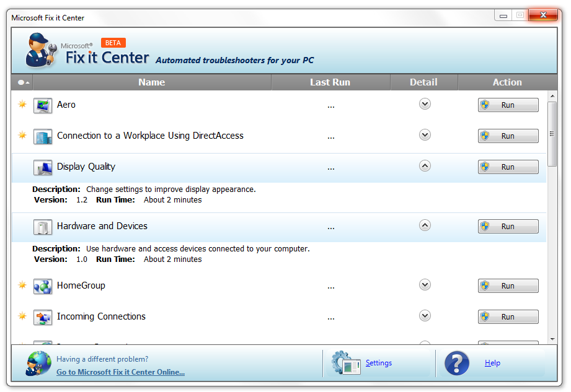Screen dimensions: 571x392
Task: Run the Display Quality troubleshooter
Action: point(508,167)
